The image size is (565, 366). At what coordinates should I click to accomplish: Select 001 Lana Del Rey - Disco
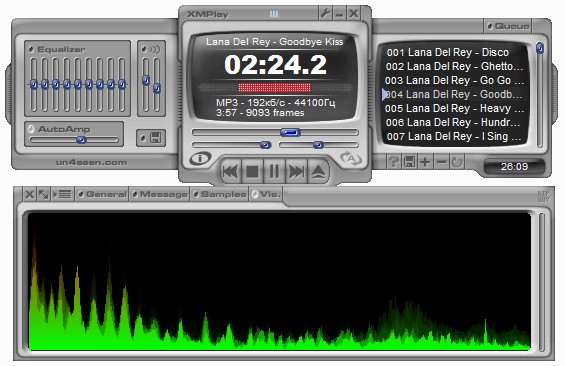pyautogui.click(x=448, y=53)
